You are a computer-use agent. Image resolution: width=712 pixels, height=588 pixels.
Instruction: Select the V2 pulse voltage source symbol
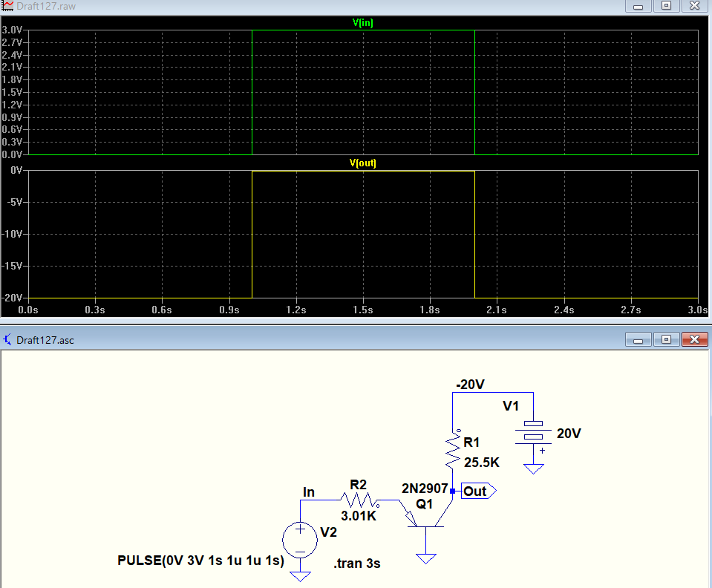pos(300,540)
